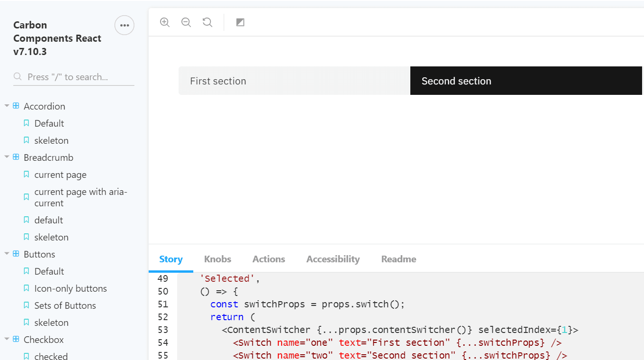This screenshot has width=644, height=360.
Task: Open the Icon-only buttons story
Action: coord(71,288)
